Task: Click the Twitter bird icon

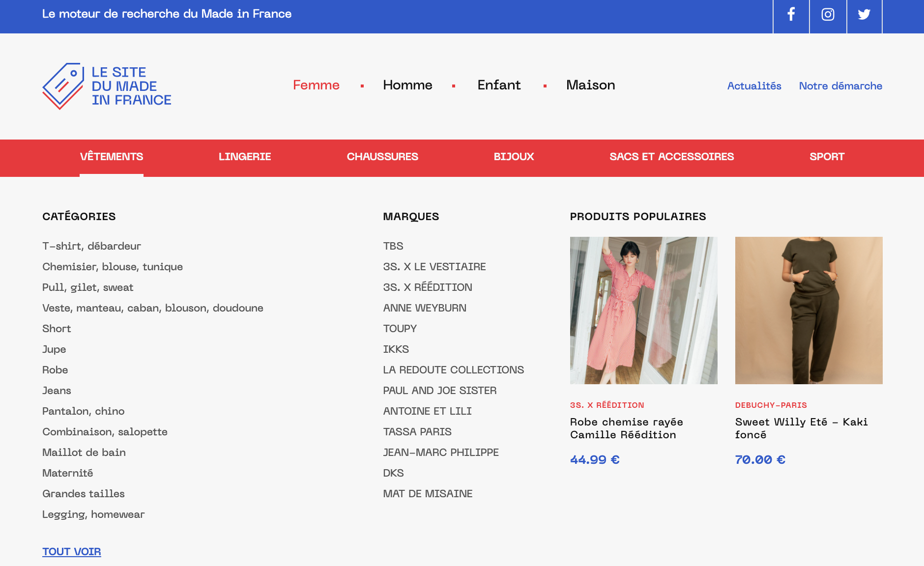Action: click(x=864, y=15)
